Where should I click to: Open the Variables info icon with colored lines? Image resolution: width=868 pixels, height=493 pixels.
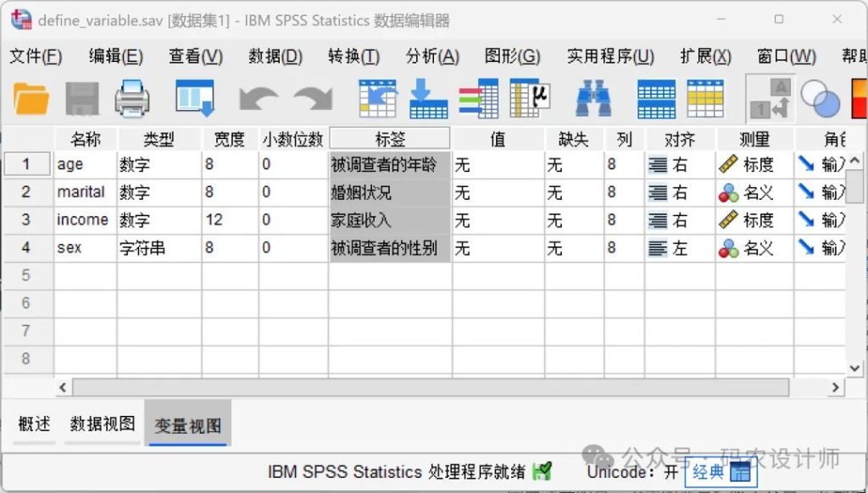coord(479,99)
